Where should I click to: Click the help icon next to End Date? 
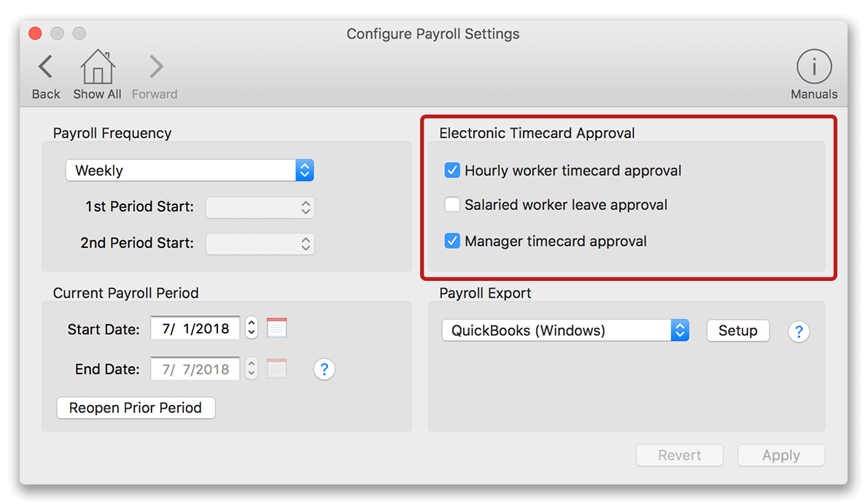324,369
